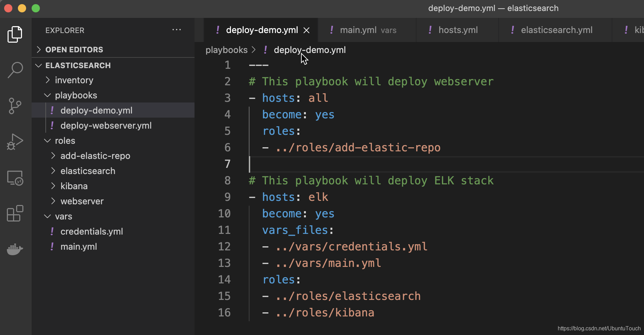Close the deploy-demo.yml tab

pos(307,30)
